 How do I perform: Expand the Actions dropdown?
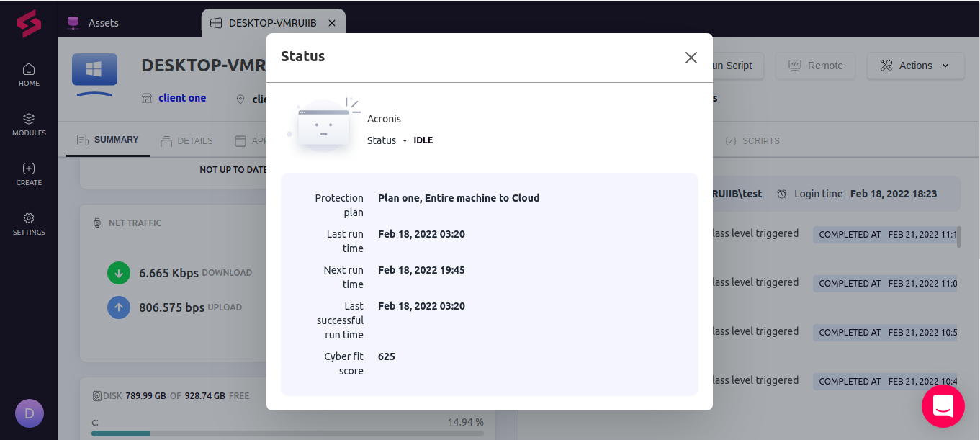coord(915,66)
